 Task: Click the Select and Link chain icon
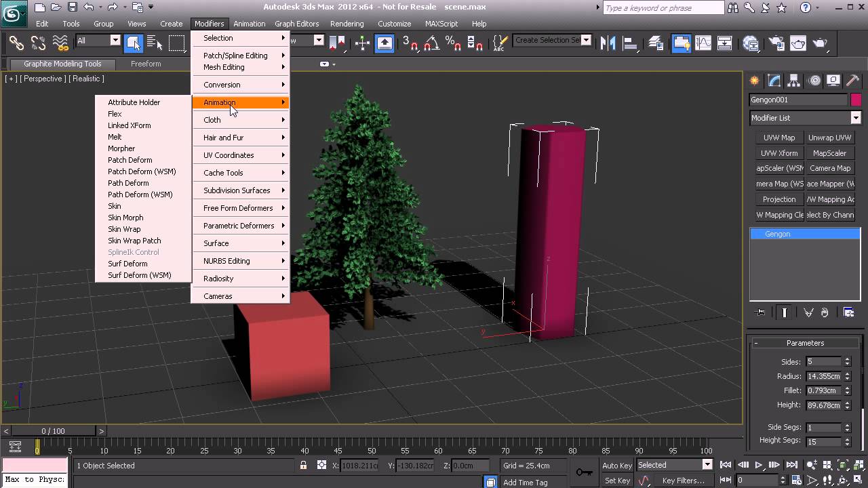(x=16, y=43)
